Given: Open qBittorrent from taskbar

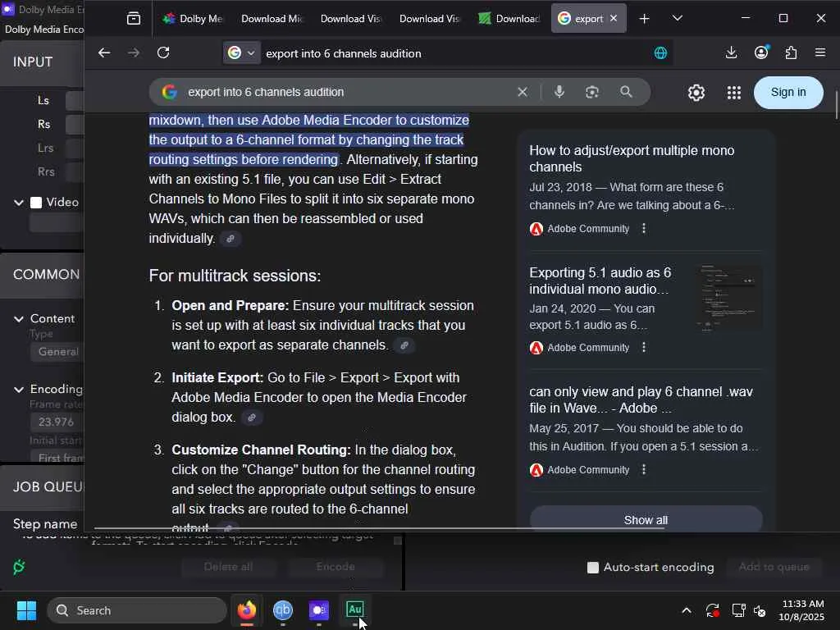Looking at the screenshot, I should click(x=283, y=609).
